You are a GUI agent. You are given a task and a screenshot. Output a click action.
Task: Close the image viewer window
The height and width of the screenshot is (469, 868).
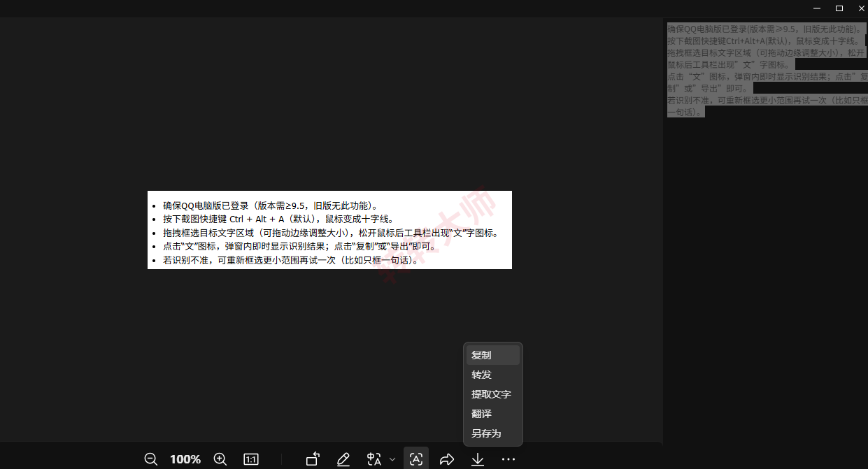(x=862, y=8)
